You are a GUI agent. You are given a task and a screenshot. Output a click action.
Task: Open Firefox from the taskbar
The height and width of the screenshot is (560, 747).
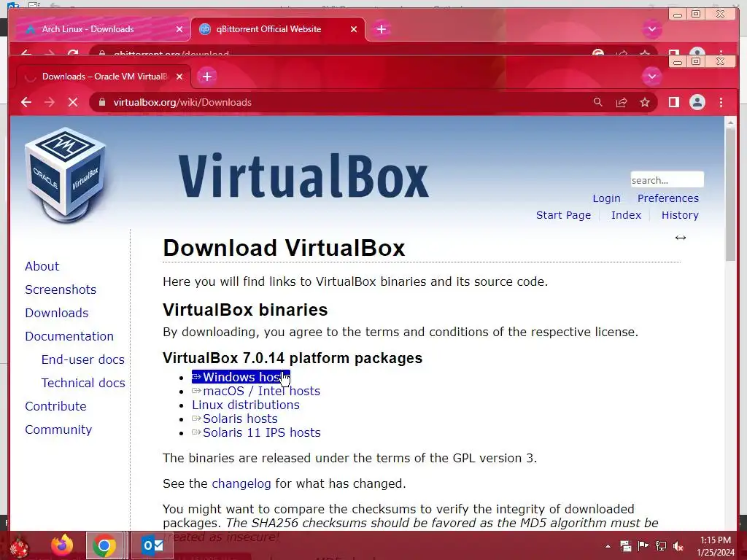click(x=63, y=545)
